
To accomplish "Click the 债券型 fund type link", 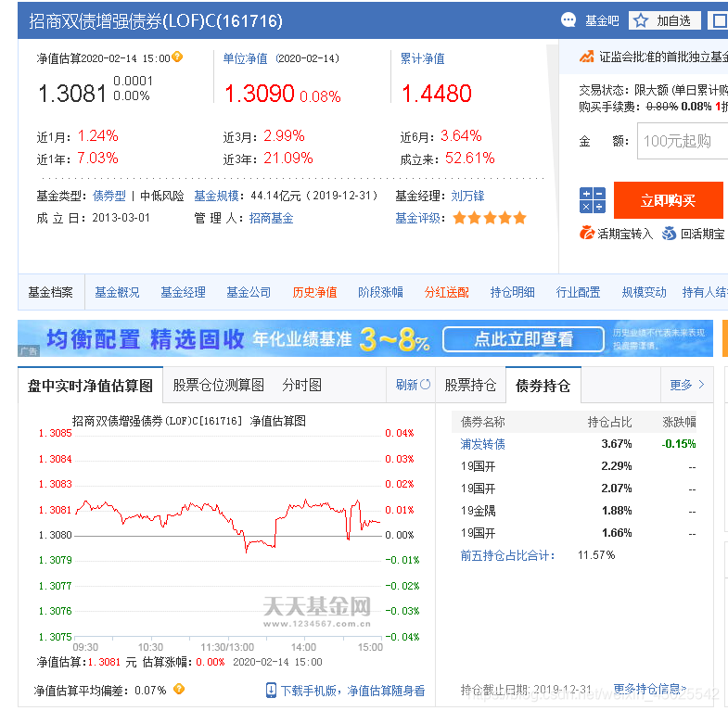I will pos(109,196).
